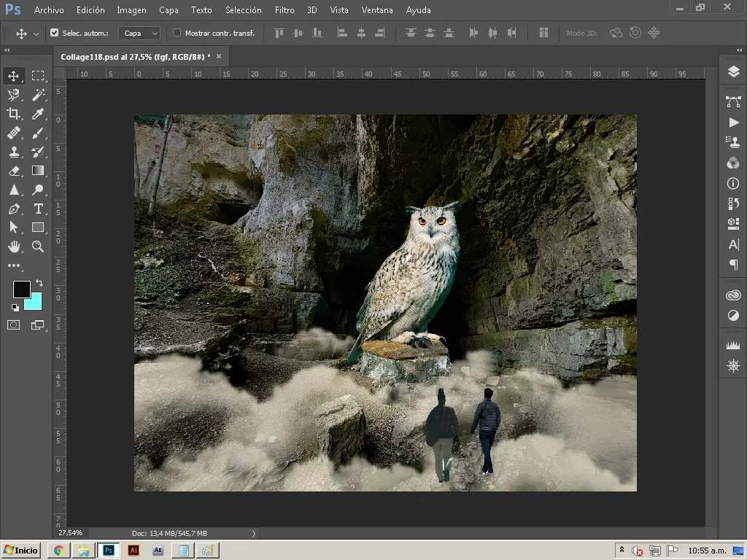Choose the Dodge tool
Screen dimensions: 747x560
click(38, 190)
